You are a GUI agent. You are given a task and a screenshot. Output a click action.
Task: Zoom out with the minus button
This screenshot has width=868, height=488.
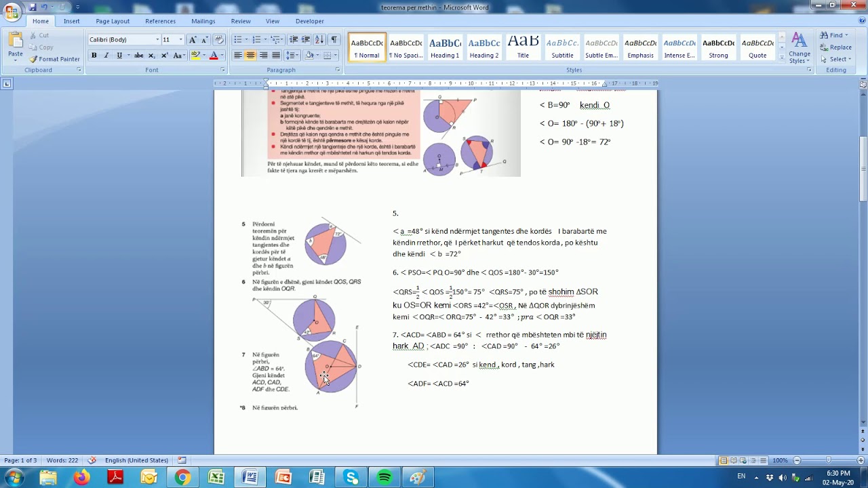(x=797, y=461)
